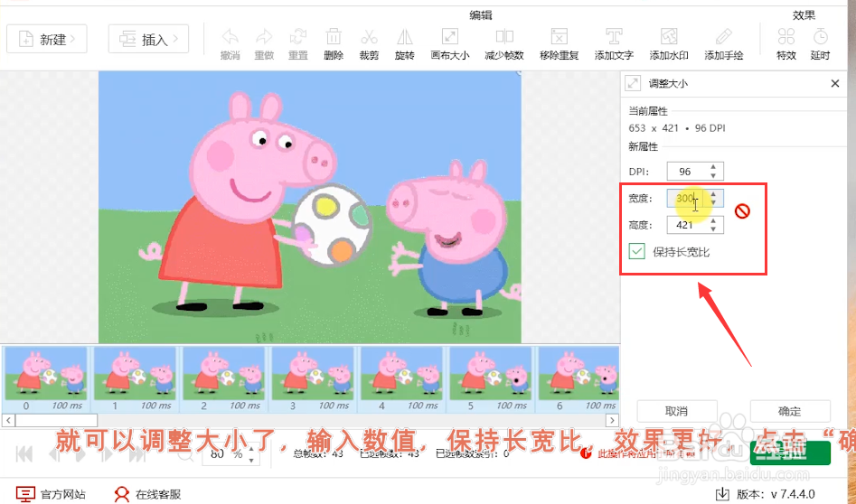Open the 插入 (Insert) menu button
The image size is (856, 504).
(x=148, y=39)
